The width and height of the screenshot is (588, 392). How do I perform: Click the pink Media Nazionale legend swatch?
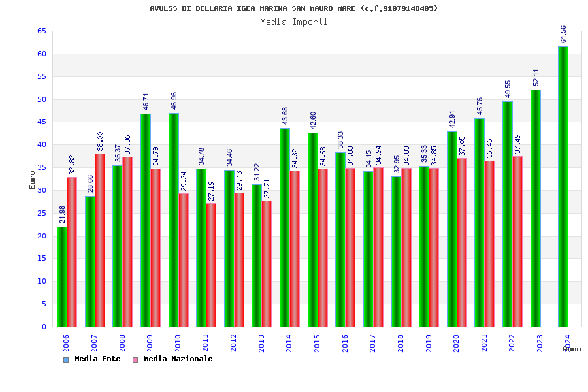point(135,360)
